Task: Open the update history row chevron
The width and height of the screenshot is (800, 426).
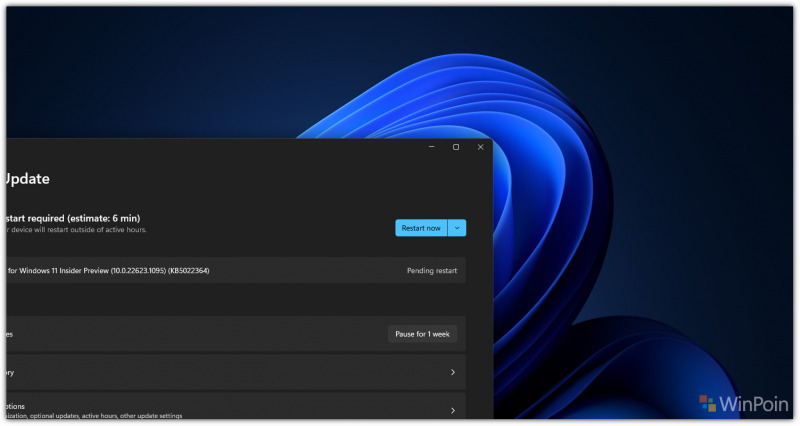Action: (x=453, y=372)
